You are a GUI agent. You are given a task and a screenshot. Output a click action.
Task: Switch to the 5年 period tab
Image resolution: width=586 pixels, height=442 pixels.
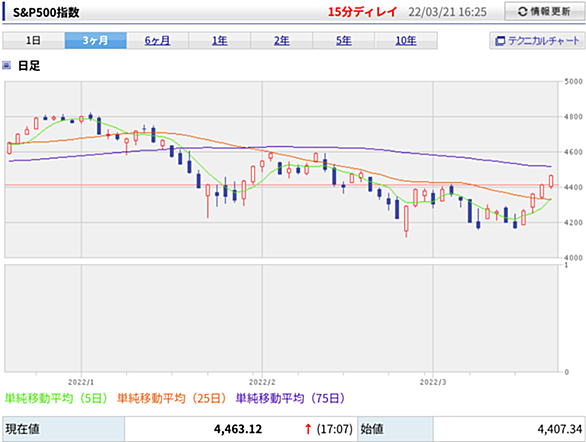(344, 40)
